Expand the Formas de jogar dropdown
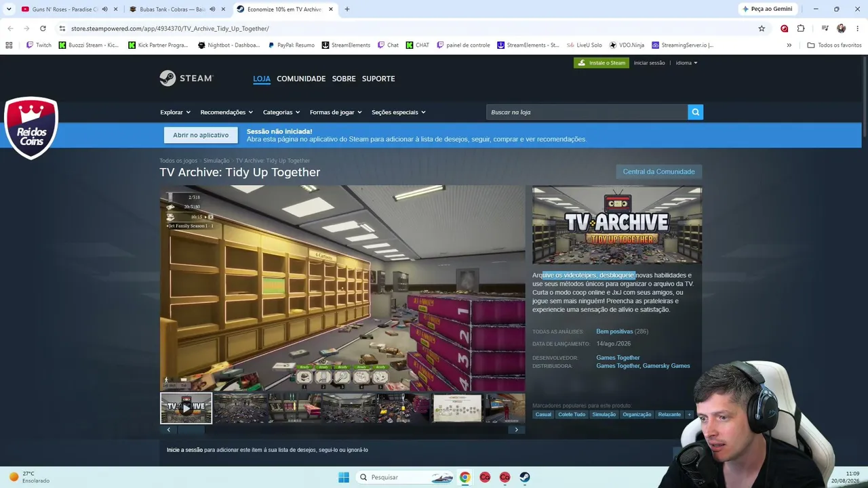 [x=336, y=112]
